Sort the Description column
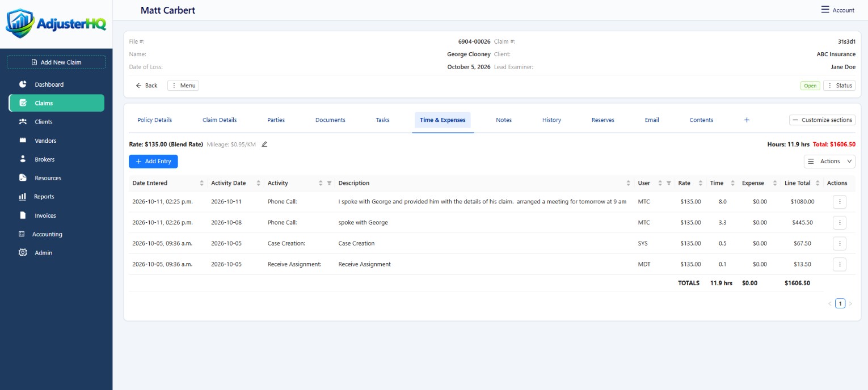 628,183
